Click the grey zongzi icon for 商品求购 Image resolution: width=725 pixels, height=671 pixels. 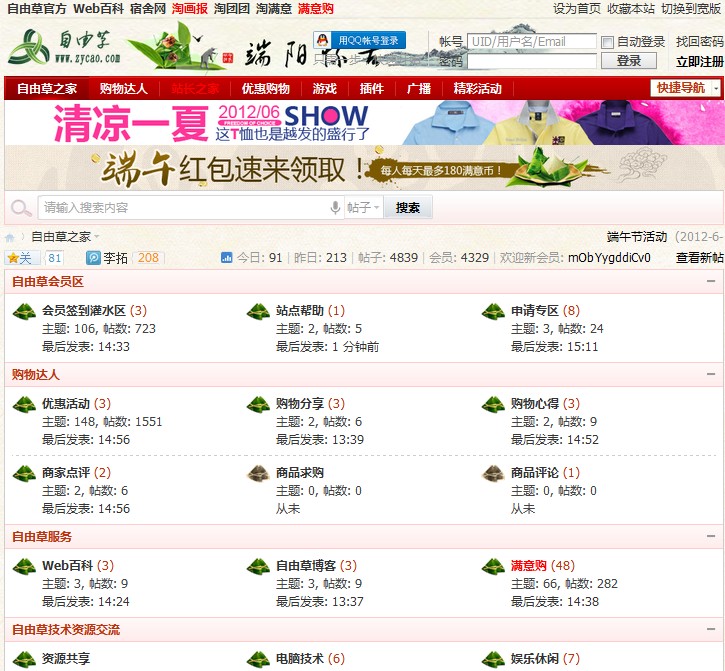(258, 474)
